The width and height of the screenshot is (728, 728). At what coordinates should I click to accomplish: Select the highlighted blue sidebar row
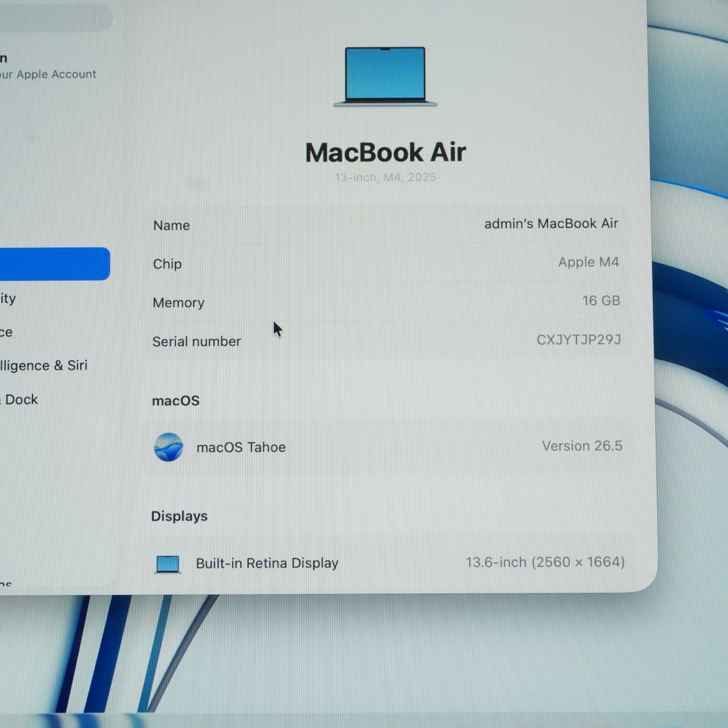(54, 263)
